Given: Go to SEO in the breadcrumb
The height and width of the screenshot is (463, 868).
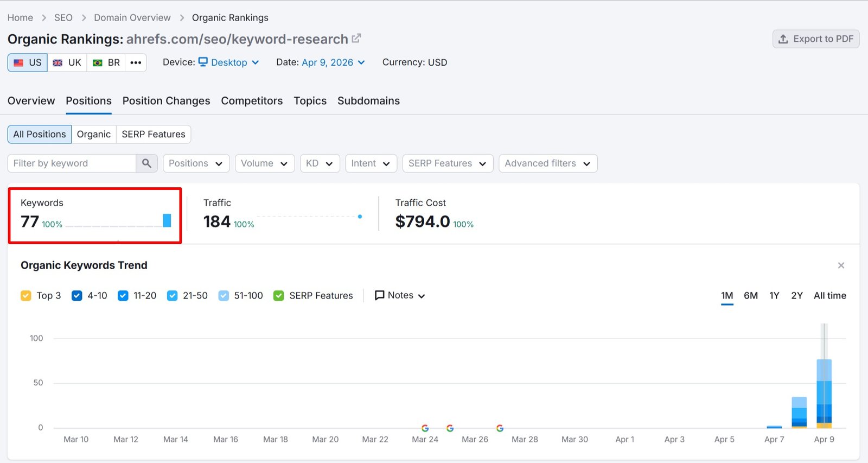Looking at the screenshot, I should (63, 18).
